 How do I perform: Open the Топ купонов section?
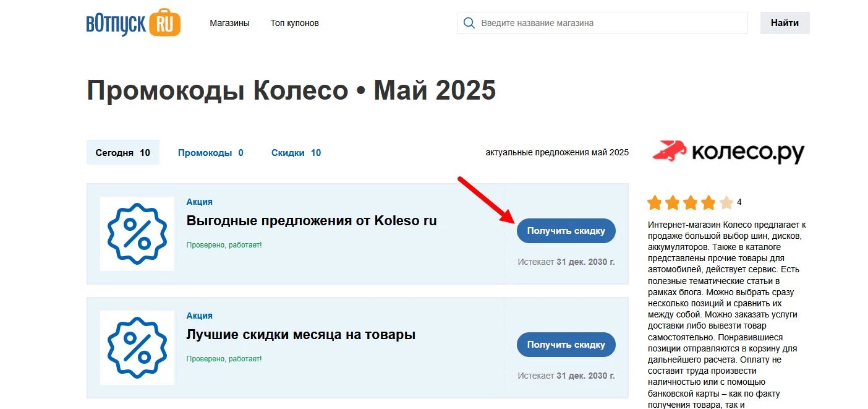(x=294, y=23)
